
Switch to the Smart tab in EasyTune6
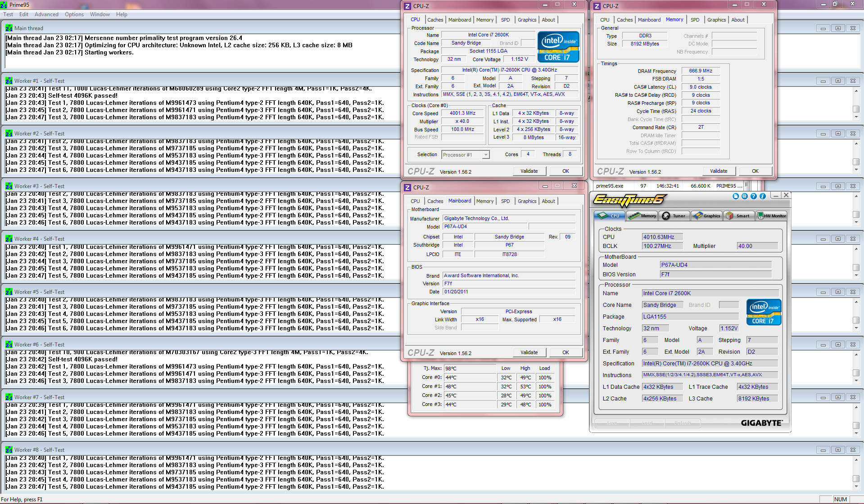[739, 216]
